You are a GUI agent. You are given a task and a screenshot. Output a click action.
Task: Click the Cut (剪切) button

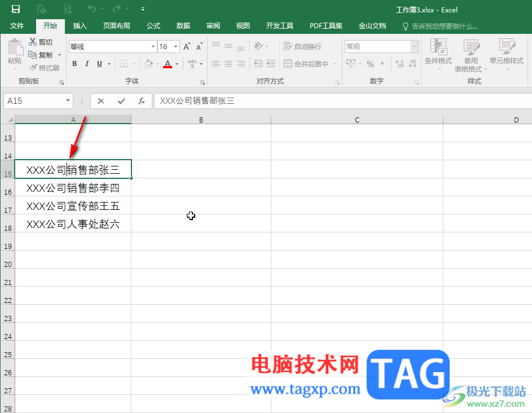point(41,42)
